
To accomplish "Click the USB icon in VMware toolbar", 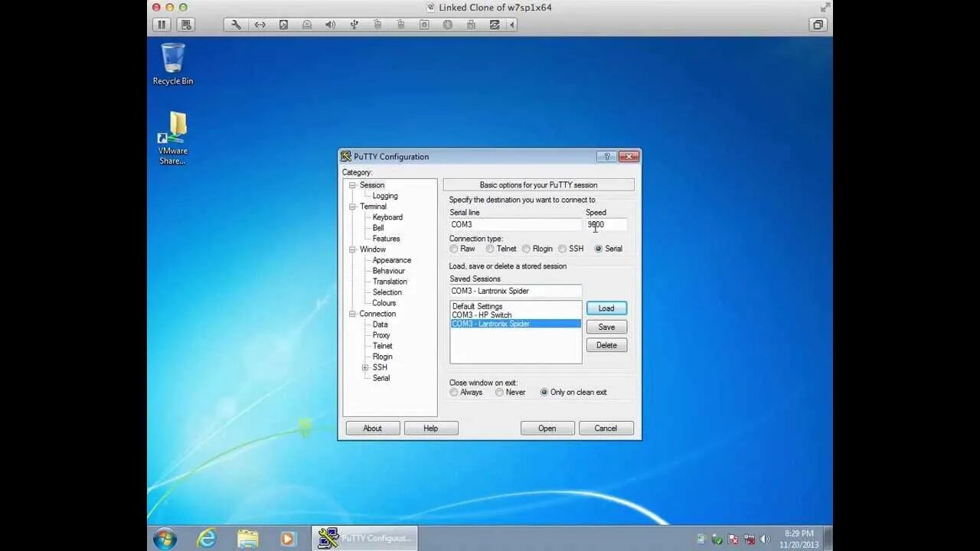I will pos(354,24).
